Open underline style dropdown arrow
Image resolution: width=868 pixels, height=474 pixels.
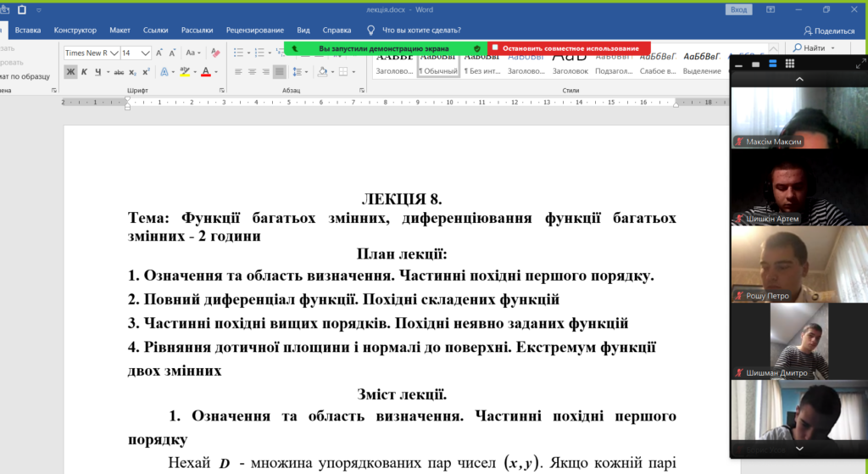pyautogui.click(x=108, y=72)
